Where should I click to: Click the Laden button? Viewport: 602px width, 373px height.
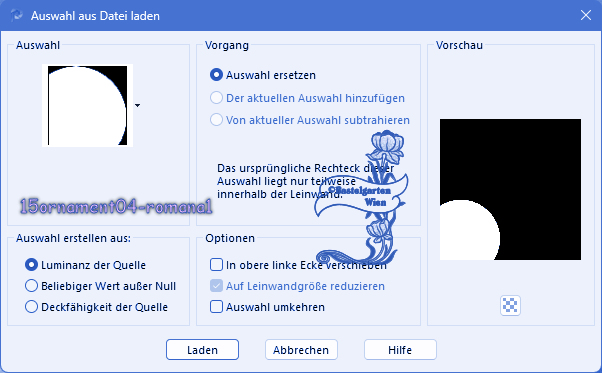202,350
